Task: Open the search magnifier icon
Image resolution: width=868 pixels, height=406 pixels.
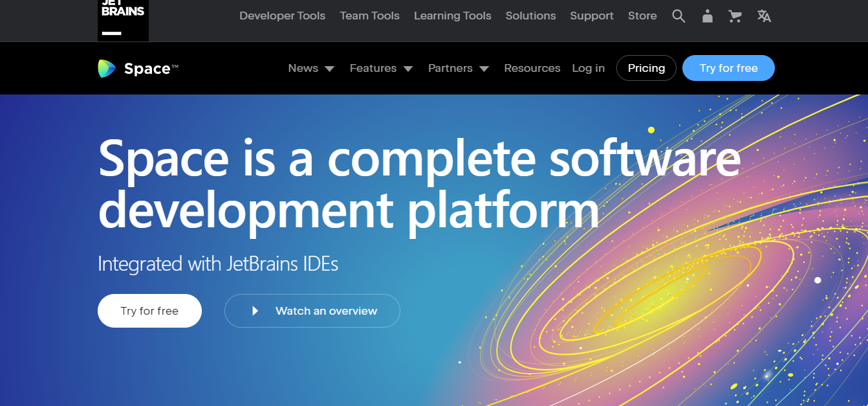Action: click(678, 16)
